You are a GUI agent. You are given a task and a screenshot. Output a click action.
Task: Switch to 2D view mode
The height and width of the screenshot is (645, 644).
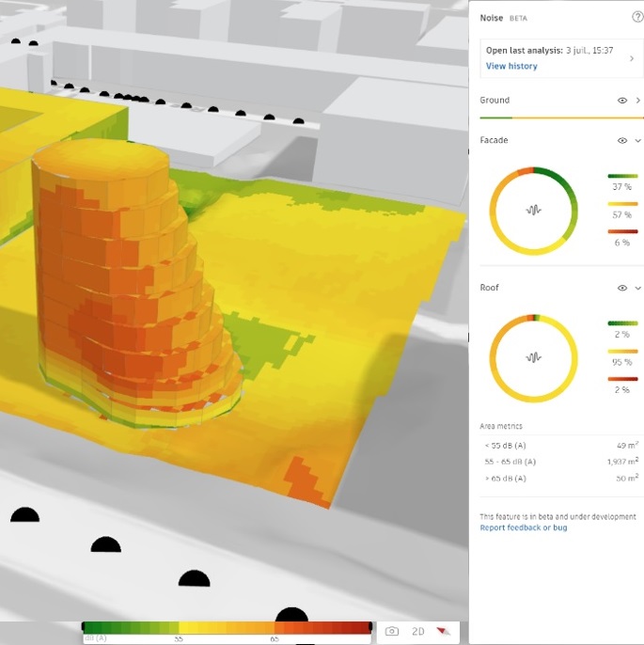418,632
